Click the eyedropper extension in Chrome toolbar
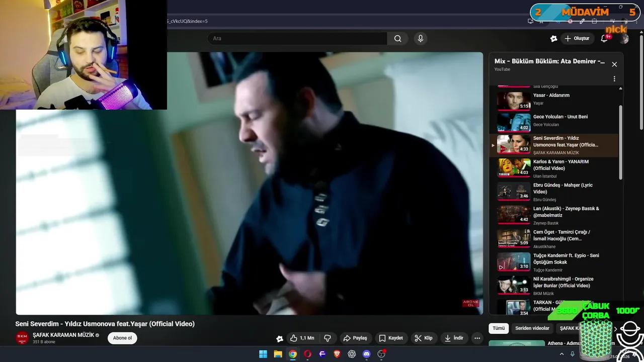This screenshot has height=362, width=644. point(582,21)
